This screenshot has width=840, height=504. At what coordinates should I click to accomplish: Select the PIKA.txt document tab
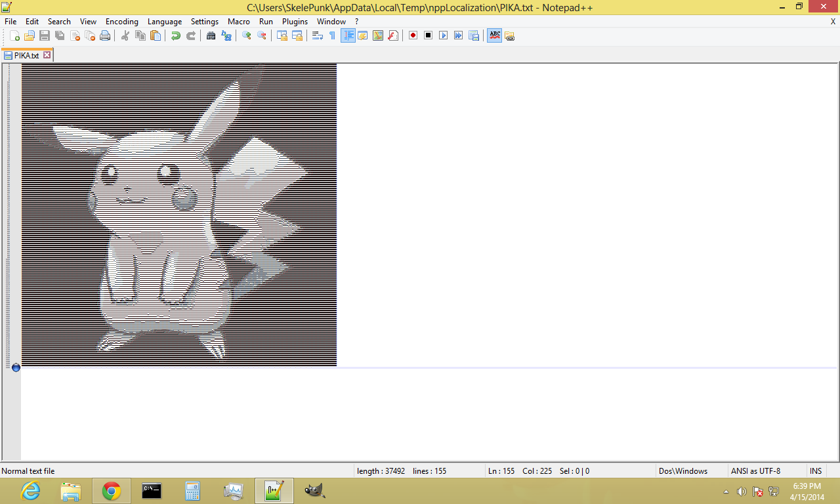pyautogui.click(x=26, y=56)
